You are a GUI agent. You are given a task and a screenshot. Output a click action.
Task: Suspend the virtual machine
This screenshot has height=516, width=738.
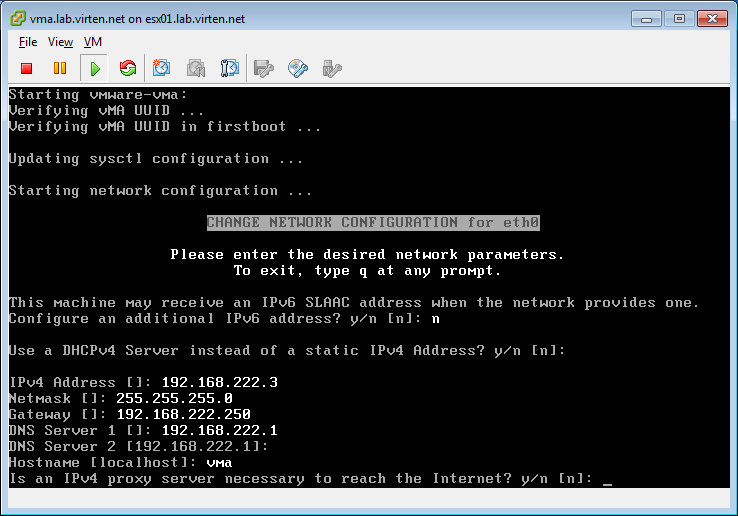(x=60, y=69)
